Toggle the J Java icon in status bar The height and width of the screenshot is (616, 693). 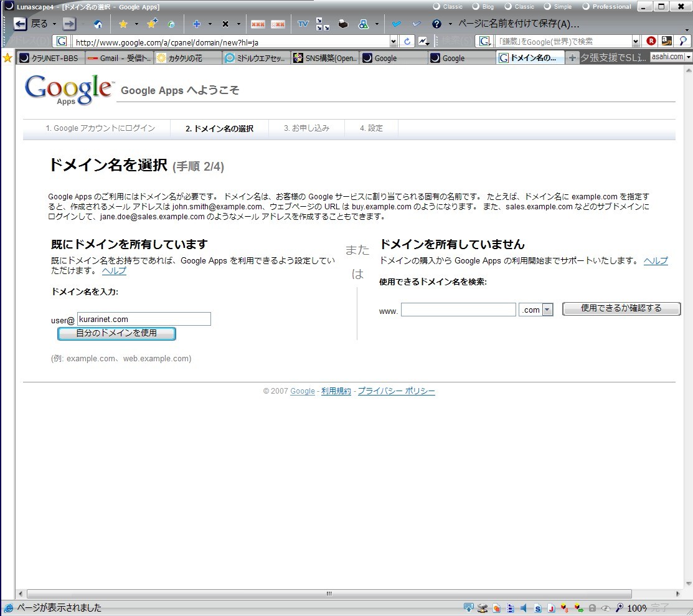click(x=551, y=609)
